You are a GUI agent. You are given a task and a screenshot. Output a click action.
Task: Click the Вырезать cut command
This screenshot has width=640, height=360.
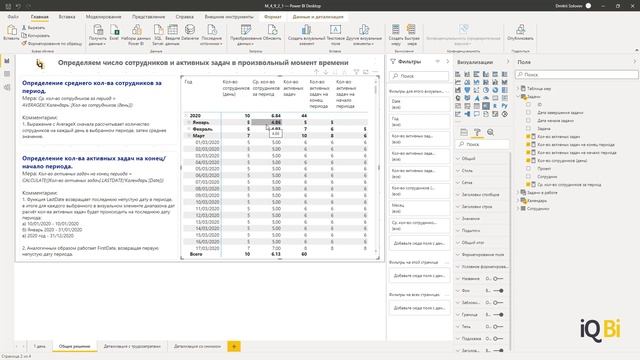point(34,28)
